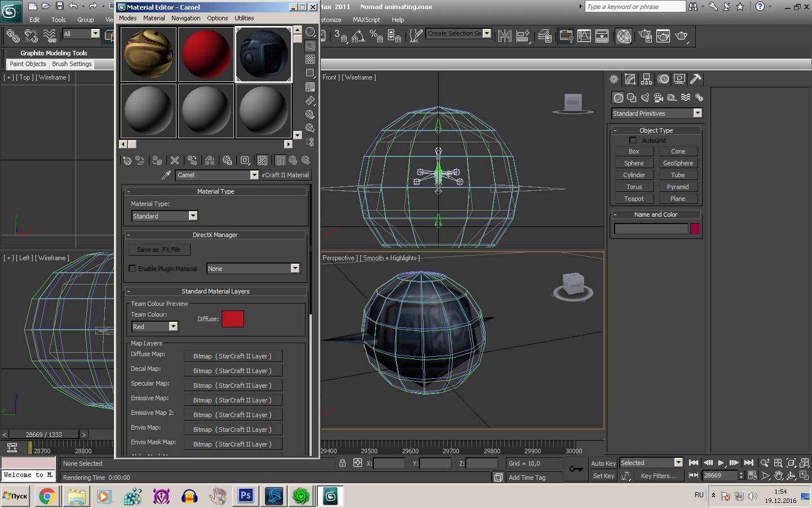Toggle sample Background checker icon
The image size is (812, 508).
(x=310, y=59)
